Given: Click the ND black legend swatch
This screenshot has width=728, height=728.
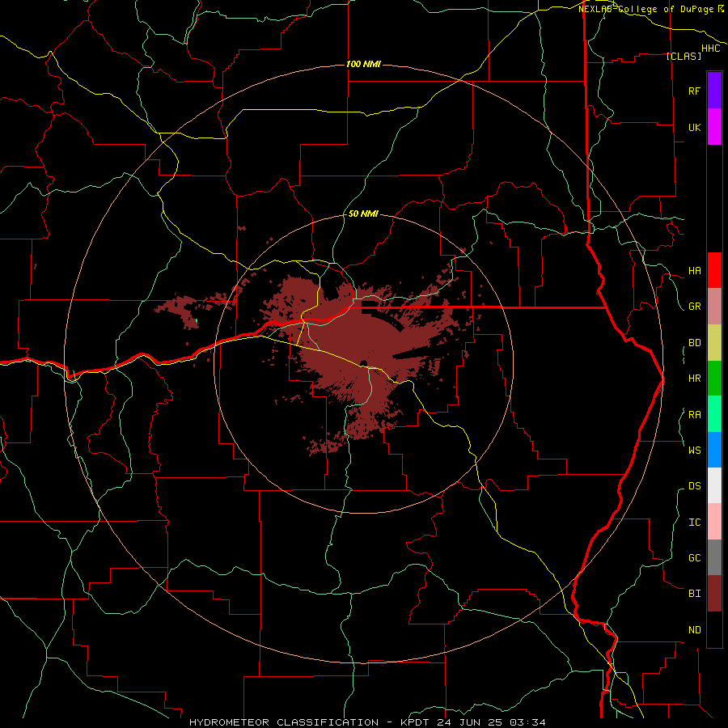Looking at the screenshot, I should 714,629.
